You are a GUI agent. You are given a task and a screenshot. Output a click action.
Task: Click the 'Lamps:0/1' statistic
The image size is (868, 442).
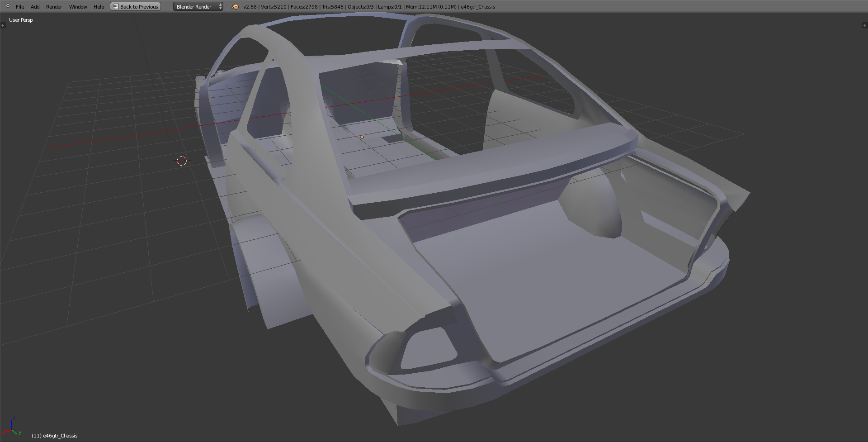(390, 7)
